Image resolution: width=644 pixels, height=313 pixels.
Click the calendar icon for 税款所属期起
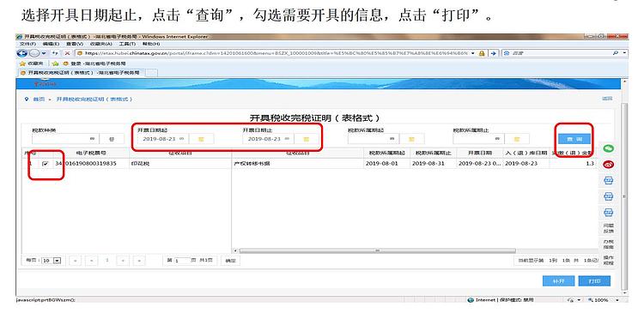pos(411,139)
